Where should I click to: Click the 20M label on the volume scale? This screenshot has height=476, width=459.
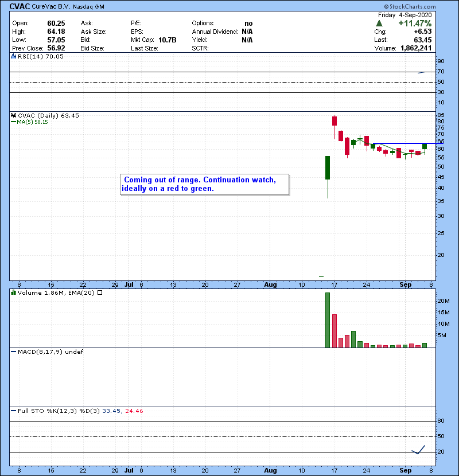pyautogui.click(x=443, y=301)
